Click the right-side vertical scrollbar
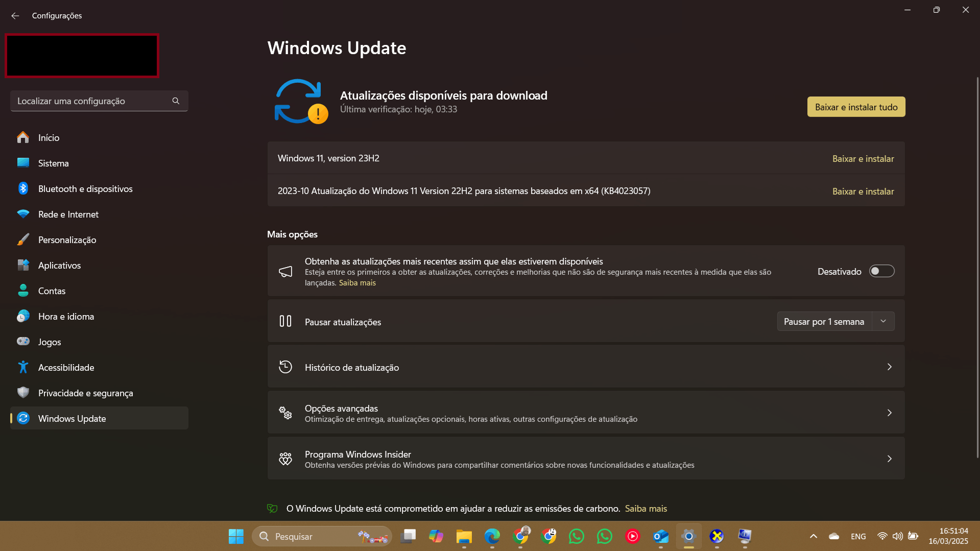Viewport: 980px width, 551px height. (x=977, y=268)
